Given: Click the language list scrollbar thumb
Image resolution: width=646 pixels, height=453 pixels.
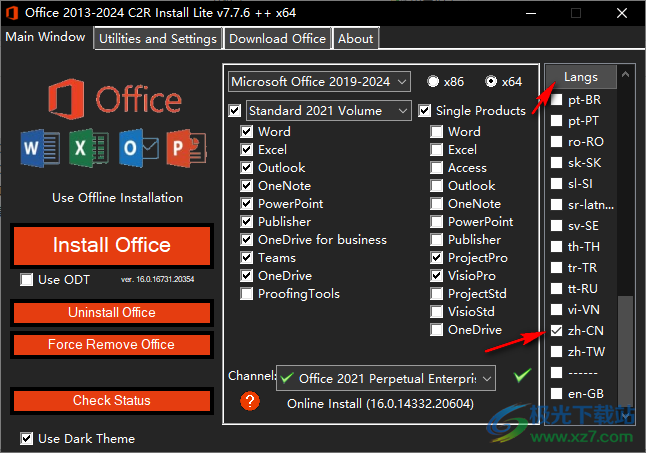Looking at the screenshot, I should tap(625, 352).
